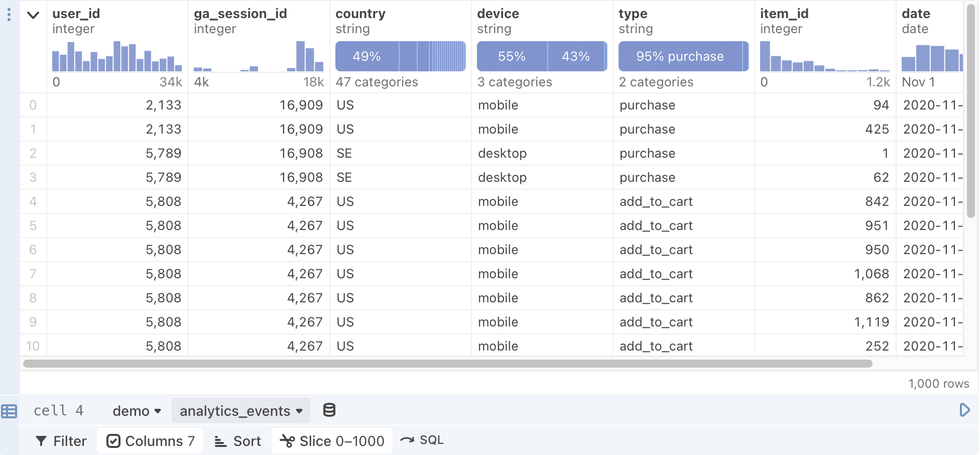Open the analytics_events table dropdown

point(241,411)
